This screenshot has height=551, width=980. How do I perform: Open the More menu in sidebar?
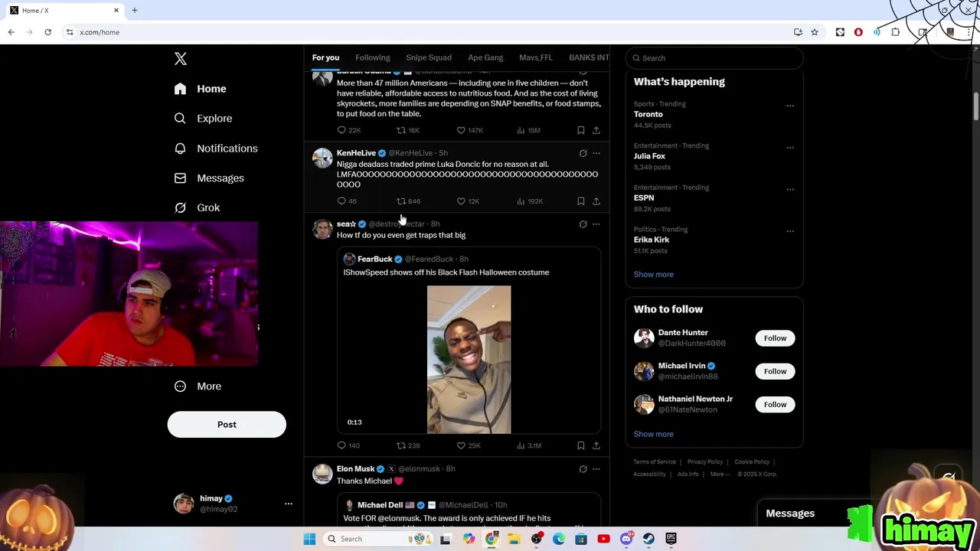coord(198,386)
